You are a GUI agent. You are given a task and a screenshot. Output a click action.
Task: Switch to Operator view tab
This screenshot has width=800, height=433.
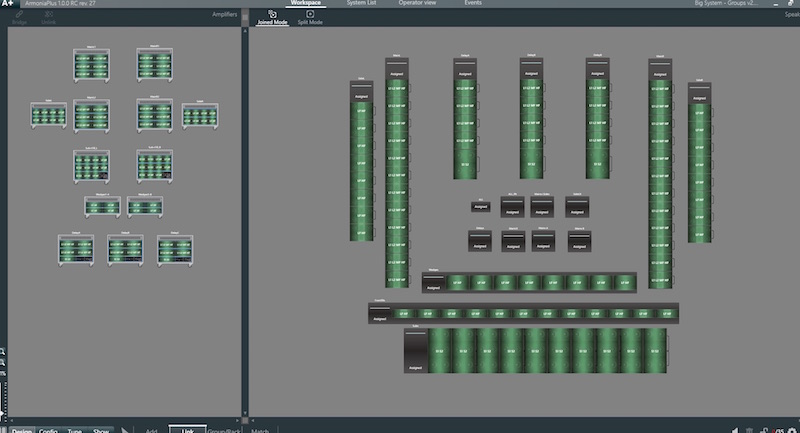click(419, 4)
